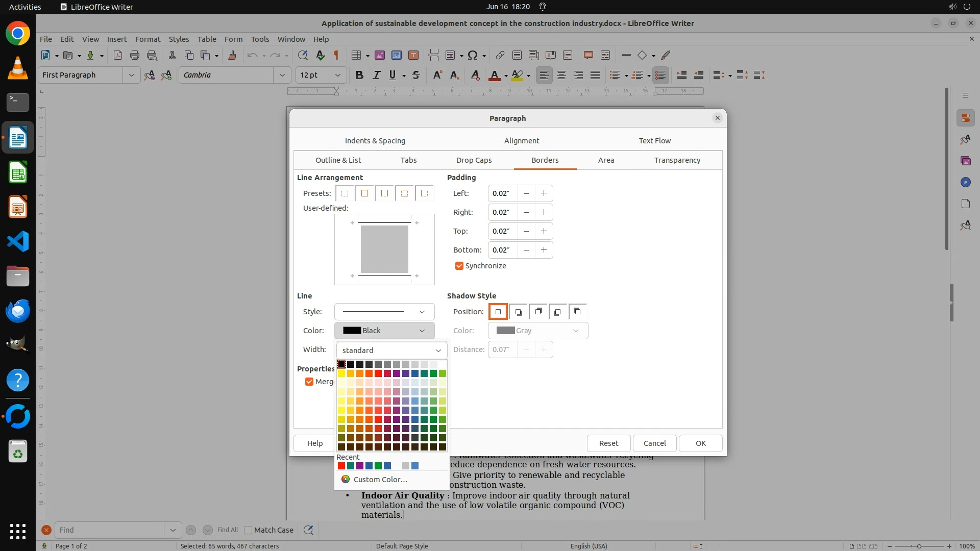
Task: Expand the line Width standard dropdown
Action: (391, 350)
